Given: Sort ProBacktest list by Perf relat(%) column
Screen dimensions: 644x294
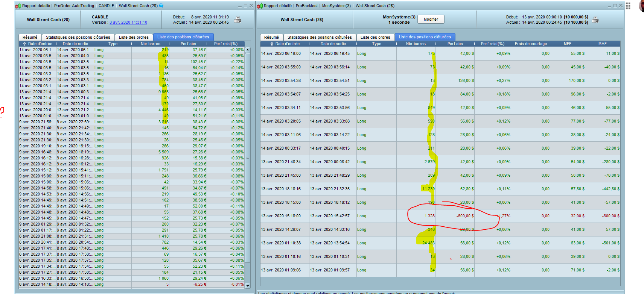Looking at the screenshot, I should [493, 44].
